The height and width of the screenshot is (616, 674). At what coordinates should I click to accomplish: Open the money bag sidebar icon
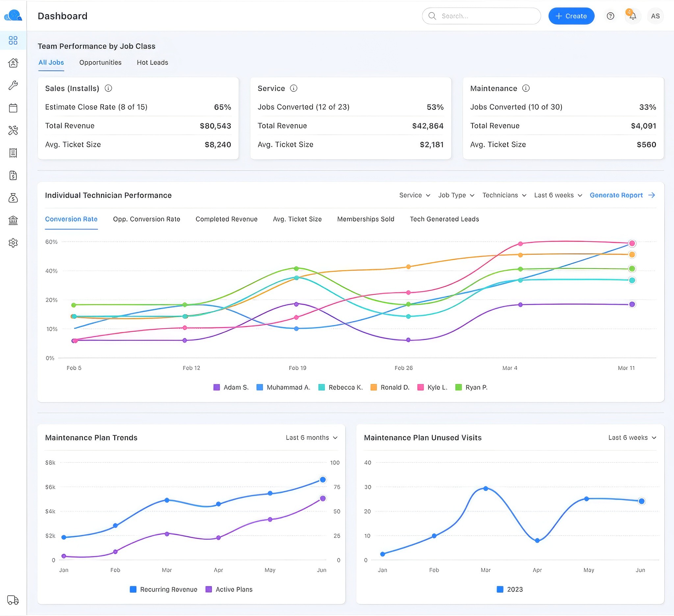pyautogui.click(x=13, y=198)
